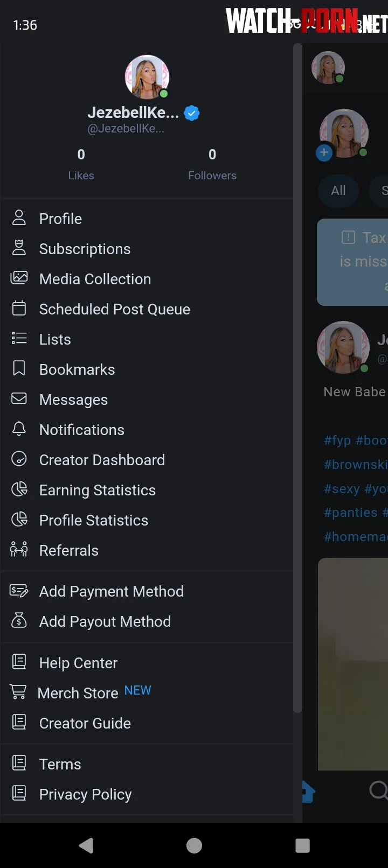Open the Merch Store shopping cart icon
Screen dimensions: 388x868
coord(18,692)
